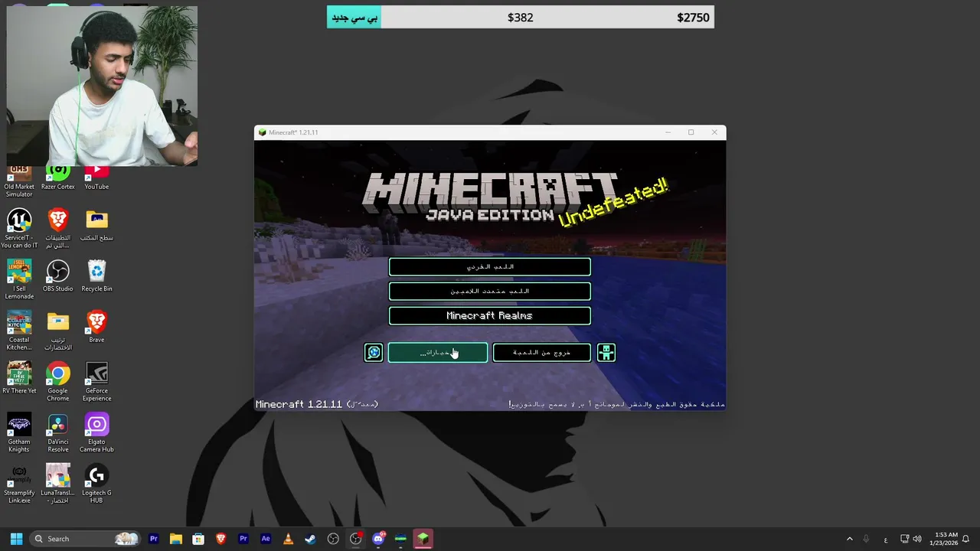Viewport: 980px width, 551px height.
Task: Switch to Discord in the taskbar
Action: pos(378,539)
